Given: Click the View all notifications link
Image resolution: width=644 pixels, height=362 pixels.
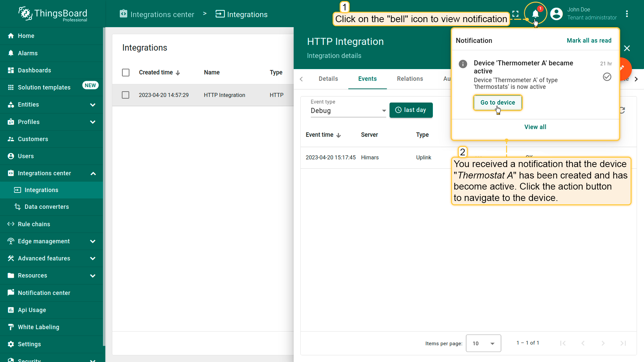Looking at the screenshot, I should 535,127.
